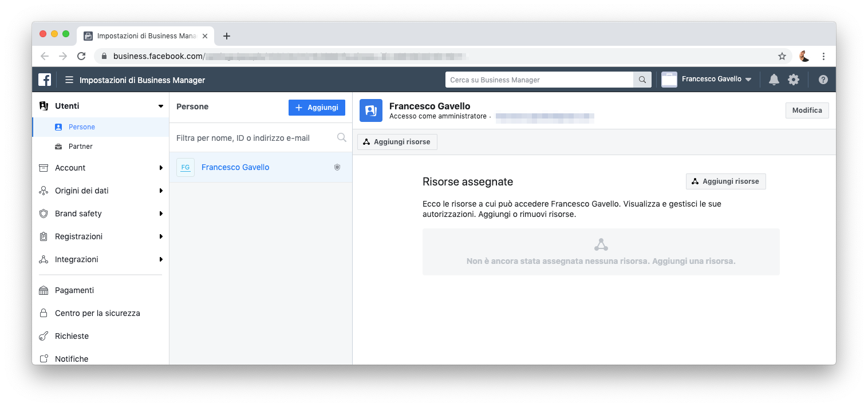Open Pagamenti in the sidebar
Image resolution: width=868 pixels, height=407 pixels.
pos(74,290)
